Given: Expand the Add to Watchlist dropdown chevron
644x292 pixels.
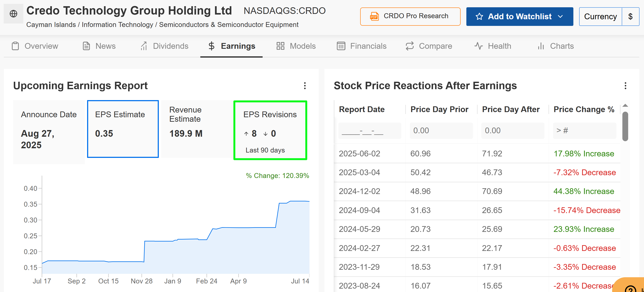Looking at the screenshot, I should point(560,16).
